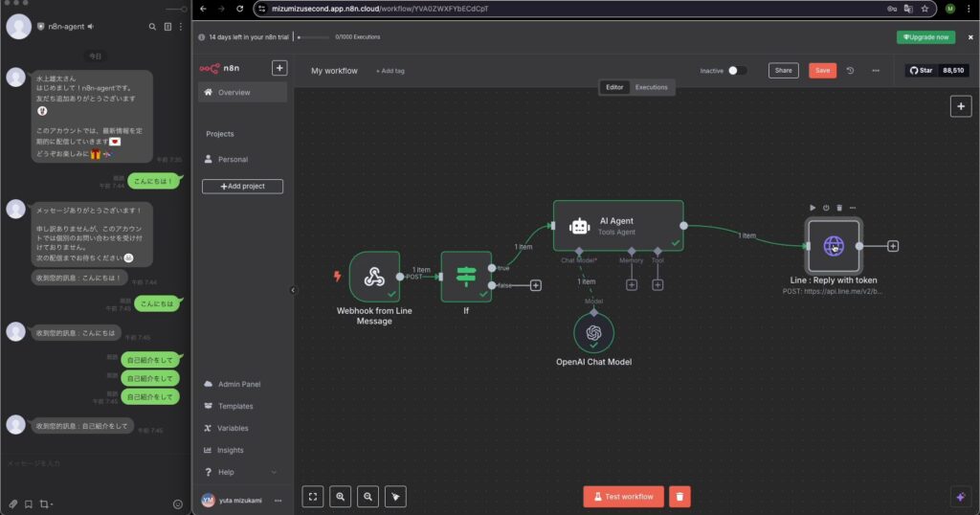Click the red delete button beside Test workflow
Screen dimensions: 980x515
(680, 497)
